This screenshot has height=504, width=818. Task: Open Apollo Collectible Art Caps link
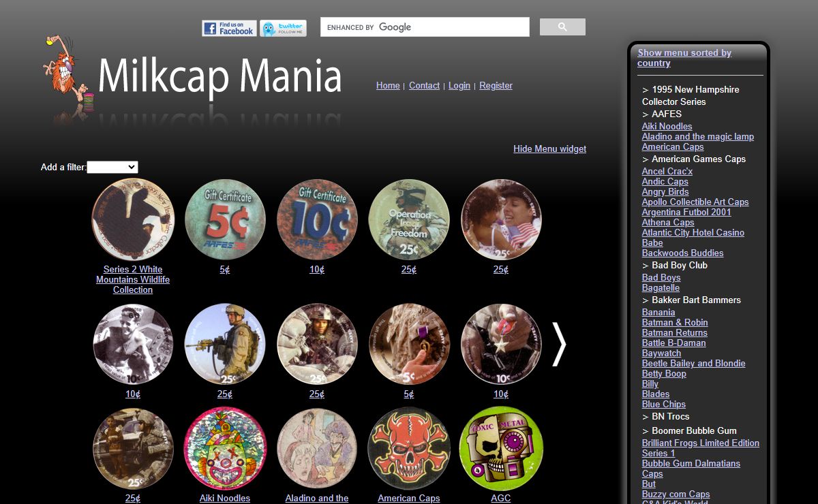695,202
